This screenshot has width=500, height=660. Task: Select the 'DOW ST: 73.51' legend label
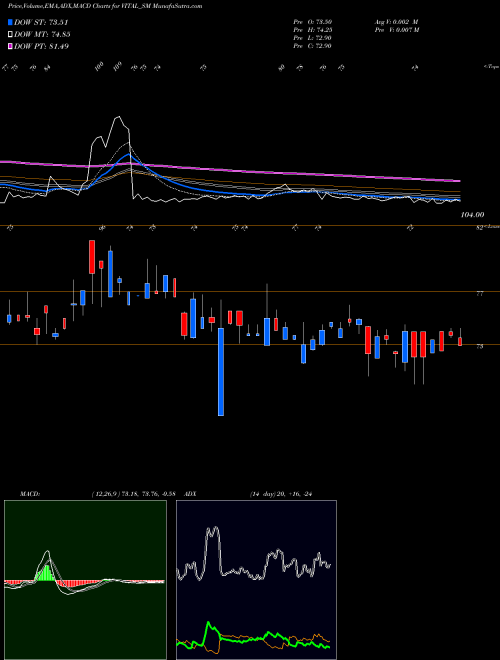(41, 22)
